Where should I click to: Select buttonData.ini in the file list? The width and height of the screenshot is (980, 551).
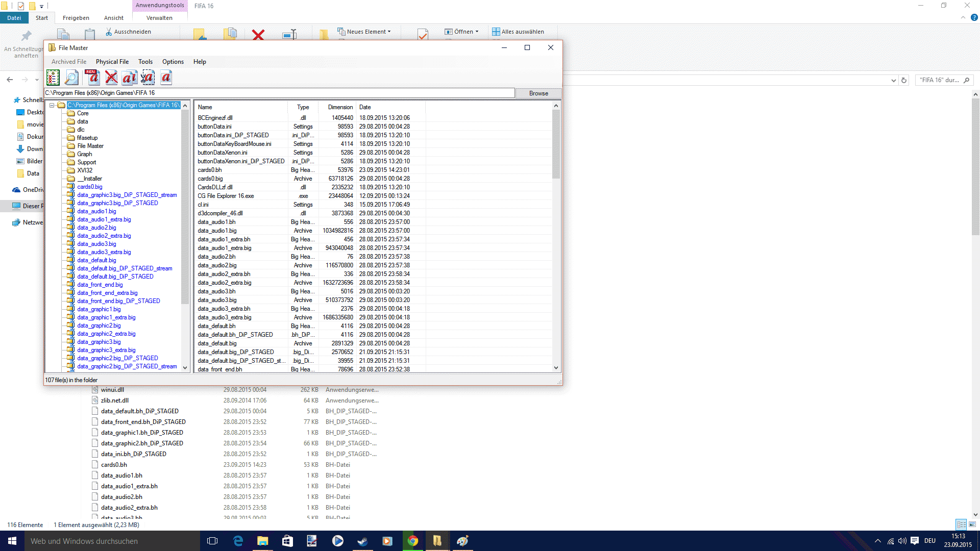tap(214, 127)
